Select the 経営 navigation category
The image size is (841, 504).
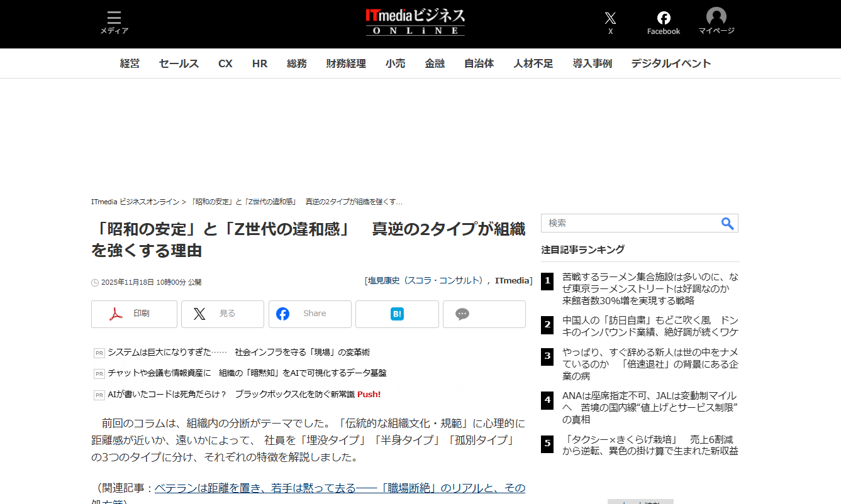click(x=130, y=63)
